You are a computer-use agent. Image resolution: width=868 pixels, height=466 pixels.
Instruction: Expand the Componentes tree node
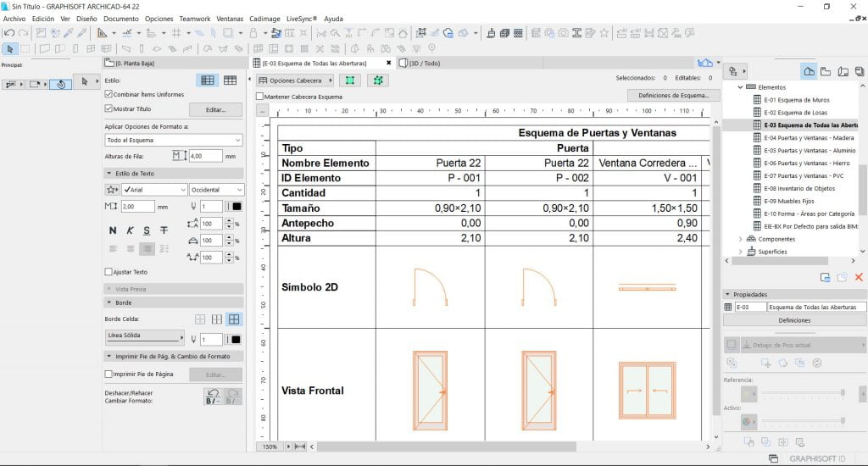[x=740, y=239]
